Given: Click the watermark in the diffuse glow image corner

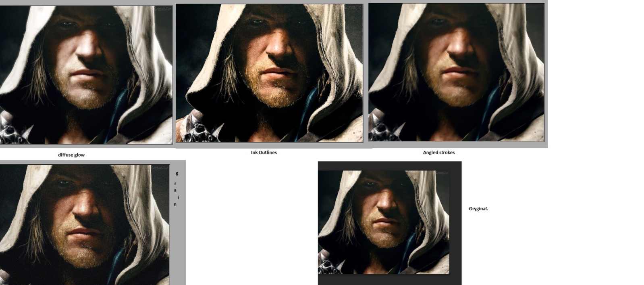Looking at the screenshot, I should pos(162,9).
